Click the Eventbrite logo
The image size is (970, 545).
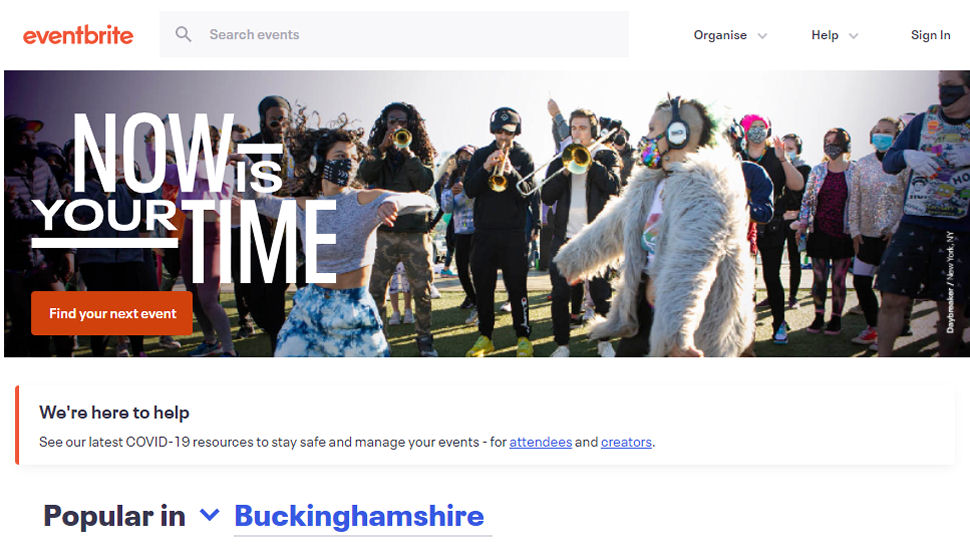(78, 35)
